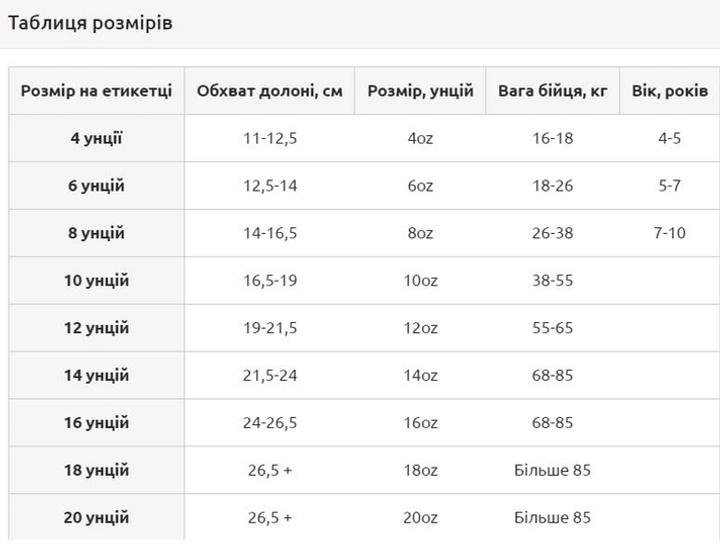This screenshot has width=720, height=547.
Task: Select the '7-10' age cell
Action: [670, 233]
